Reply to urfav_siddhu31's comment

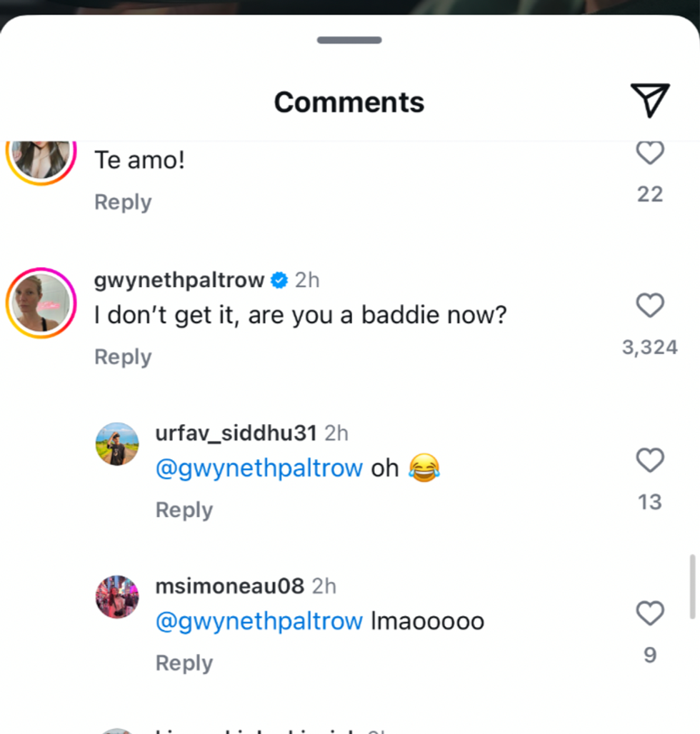click(184, 510)
